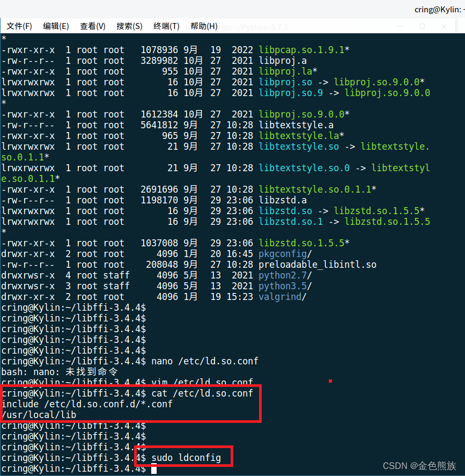465x476 pixels.
Task: Click the file size 5641812 value
Action: click(x=159, y=125)
